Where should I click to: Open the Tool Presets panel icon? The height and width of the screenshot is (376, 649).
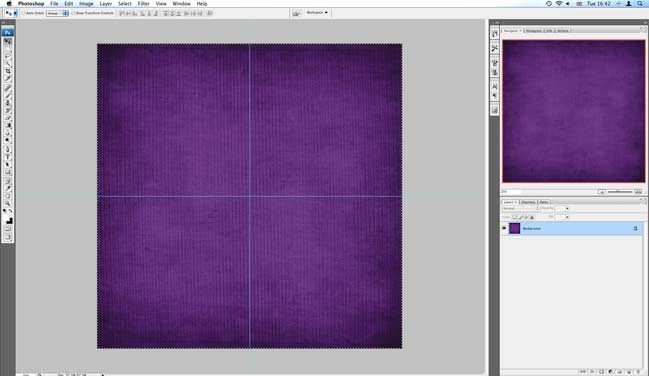495,48
